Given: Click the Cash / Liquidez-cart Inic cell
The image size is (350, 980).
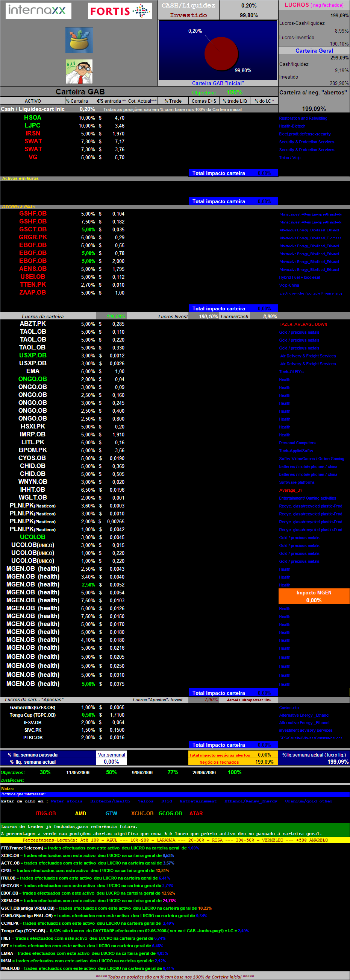Looking at the screenshot, I should click(x=33, y=109).
